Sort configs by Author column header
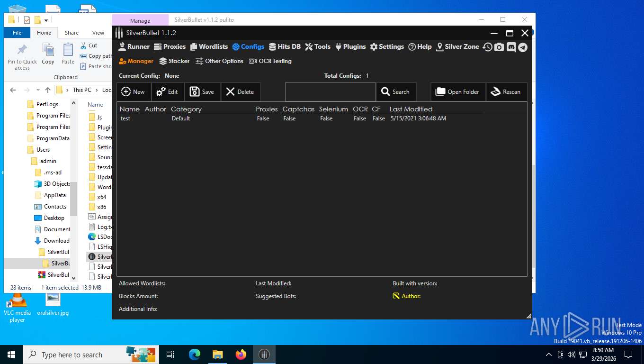This screenshot has height=364, width=644. coord(155,109)
